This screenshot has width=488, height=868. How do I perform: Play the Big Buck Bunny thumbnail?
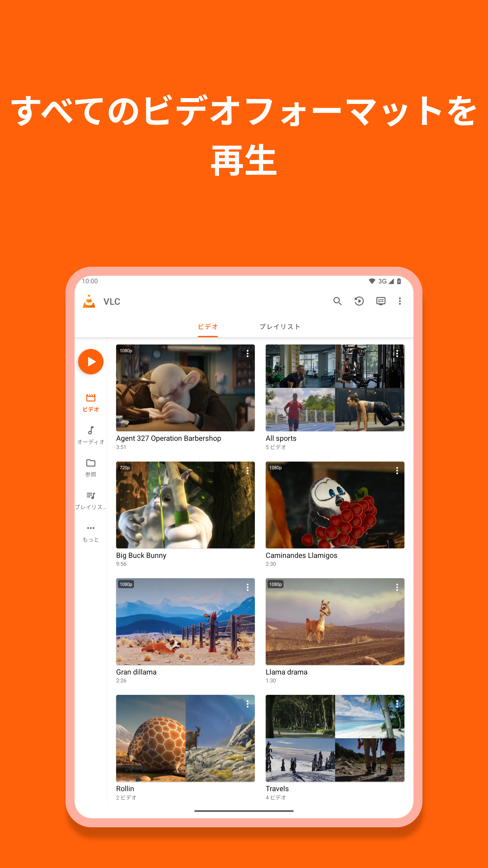[185, 505]
